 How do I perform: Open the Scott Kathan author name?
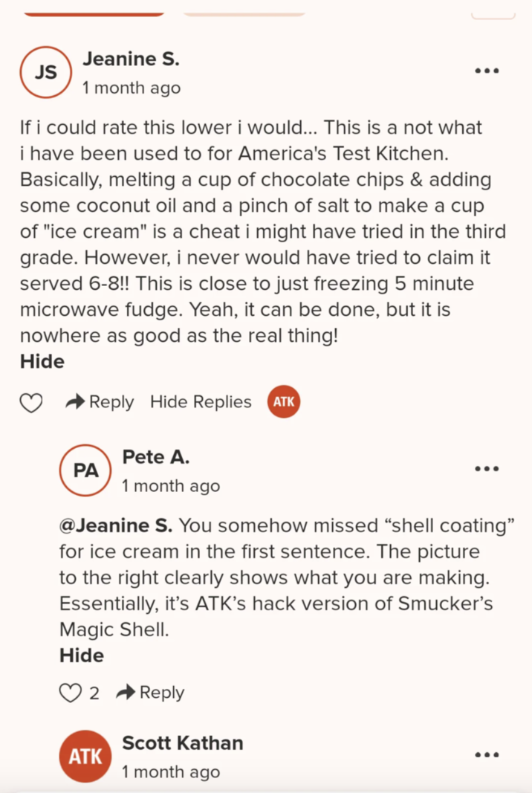[x=182, y=742]
